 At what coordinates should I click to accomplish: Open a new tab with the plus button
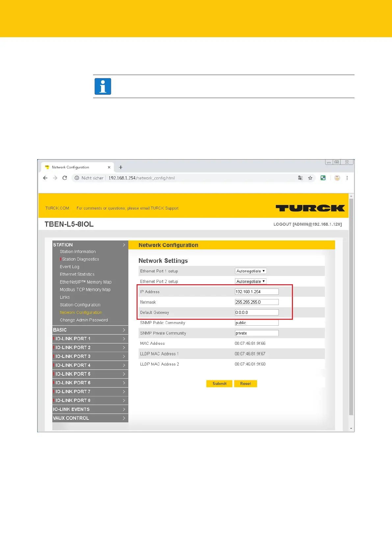[121, 167]
